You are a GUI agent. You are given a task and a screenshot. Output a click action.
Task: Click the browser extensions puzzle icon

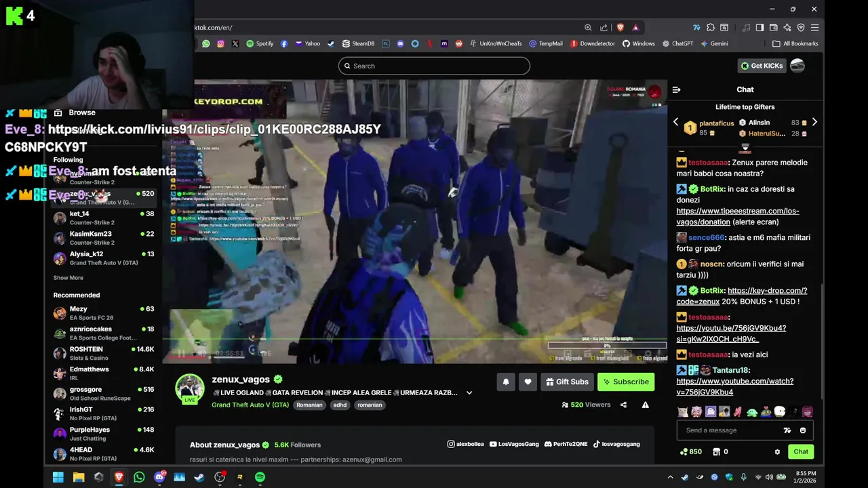click(x=710, y=27)
